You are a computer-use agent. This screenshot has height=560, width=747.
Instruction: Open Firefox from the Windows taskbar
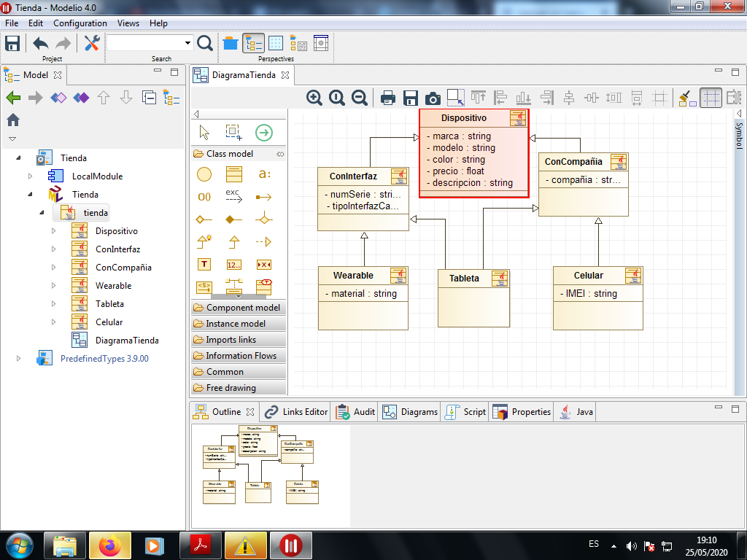click(110, 545)
